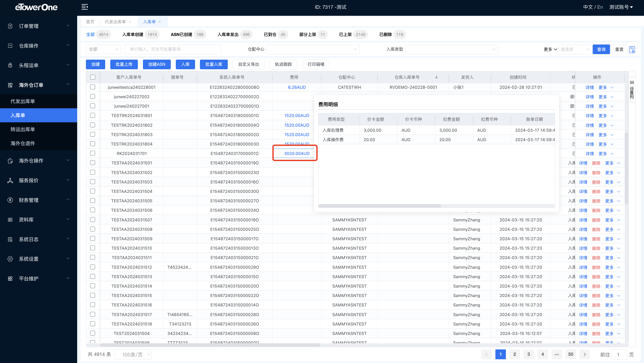Image resolution: width=644 pixels, height=363 pixels.
Task: Check the row TESTAA2024031501
Action: click(93, 163)
